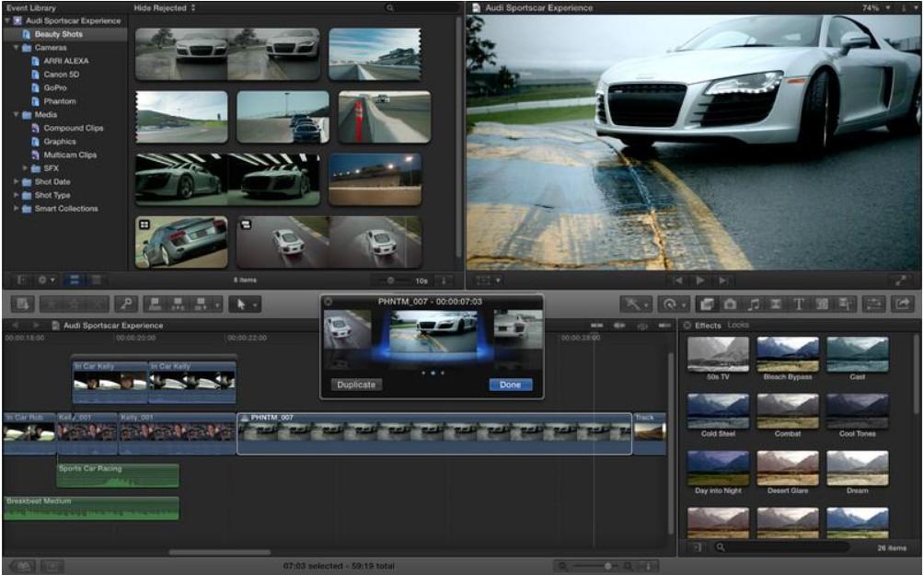Select the Phantom keyword collection

coord(59,101)
